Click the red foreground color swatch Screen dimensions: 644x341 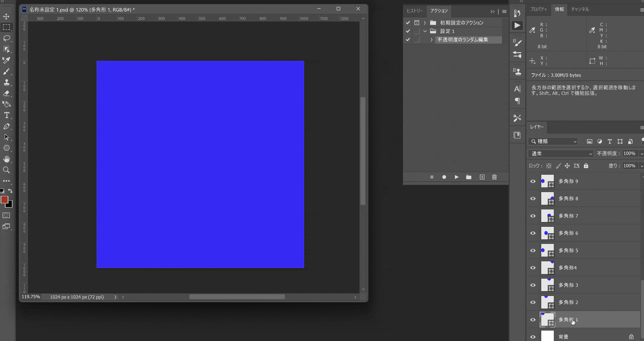click(x=4, y=199)
